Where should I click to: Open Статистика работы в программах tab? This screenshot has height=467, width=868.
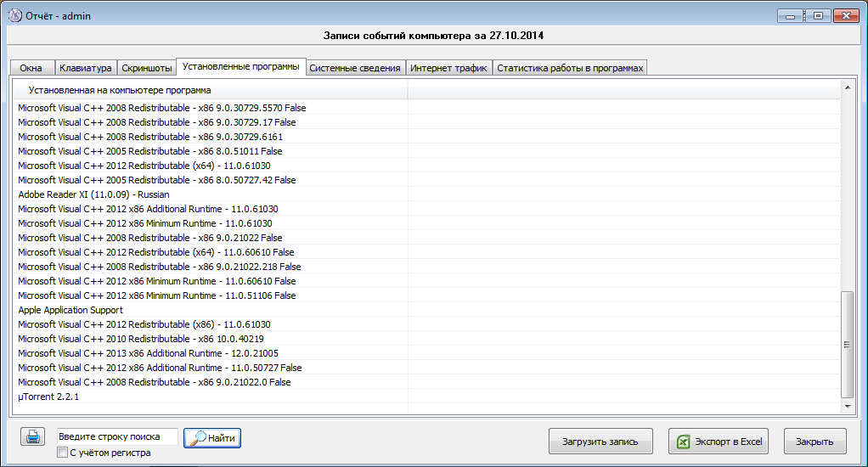(570, 68)
